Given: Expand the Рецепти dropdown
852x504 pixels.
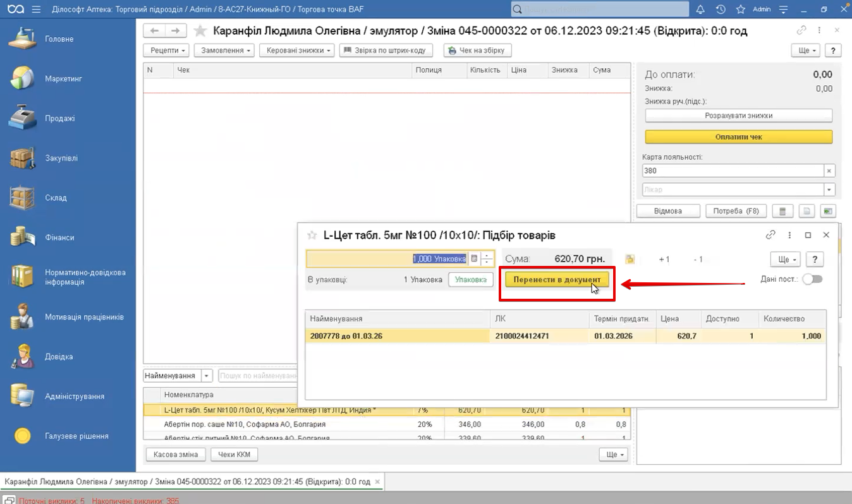Looking at the screenshot, I should click(x=166, y=51).
